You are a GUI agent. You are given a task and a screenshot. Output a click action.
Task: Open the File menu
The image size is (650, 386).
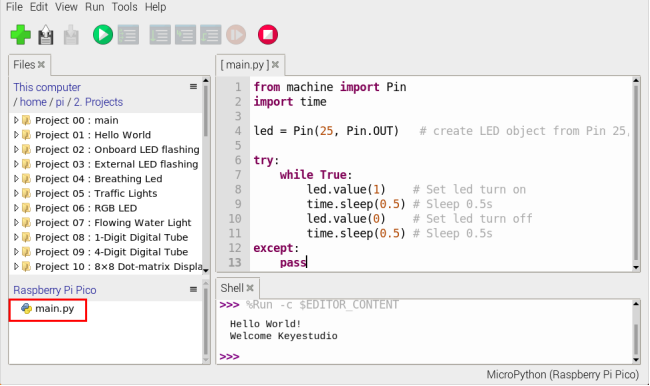point(14,7)
